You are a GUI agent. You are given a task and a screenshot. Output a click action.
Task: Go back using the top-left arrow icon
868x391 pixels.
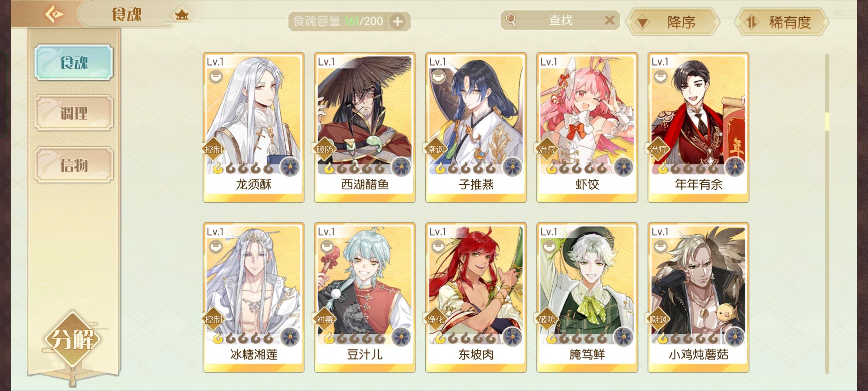pyautogui.click(x=54, y=14)
